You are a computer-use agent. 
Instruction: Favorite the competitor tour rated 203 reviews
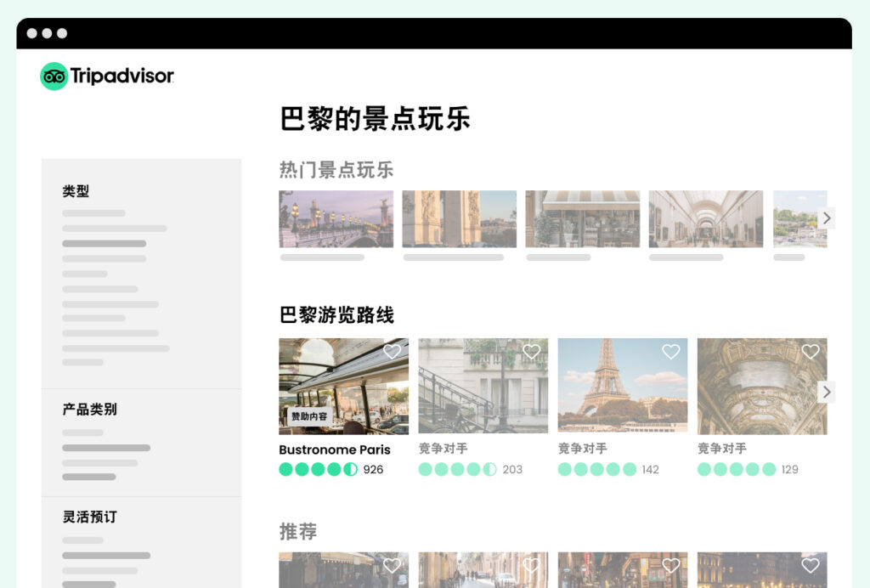tap(532, 351)
